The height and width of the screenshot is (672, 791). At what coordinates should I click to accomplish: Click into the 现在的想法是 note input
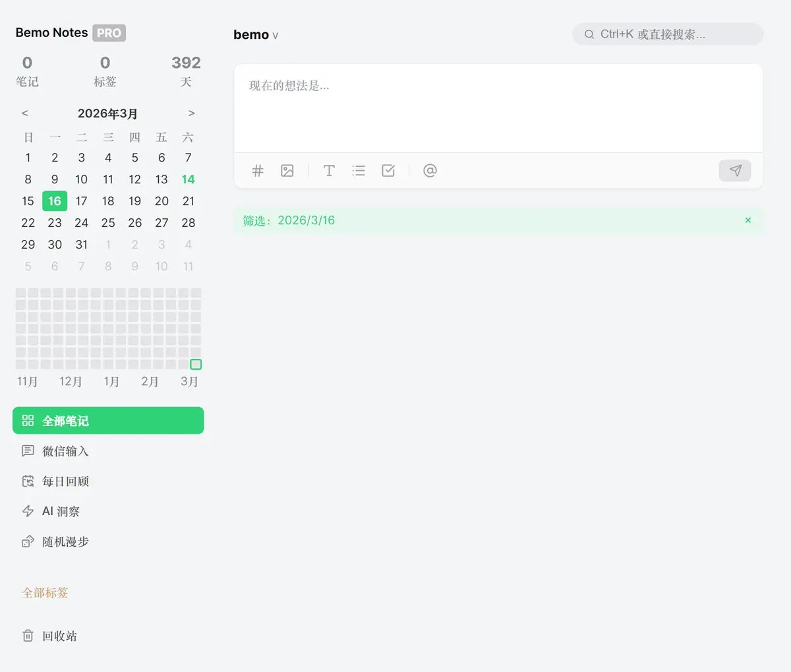pos(498,108)
